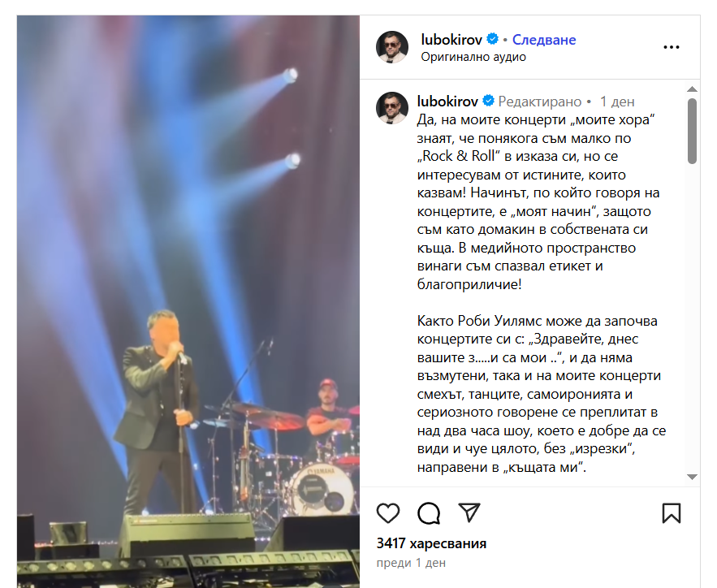
Task: Open the three-dot more options menu
Action: click(x=671, y=47)
